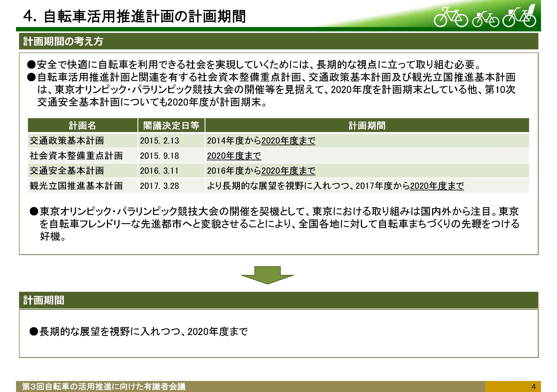Click the line beginning 交通安全基本計画についても2020年度
557x392 pixels.
coord(152,102)
